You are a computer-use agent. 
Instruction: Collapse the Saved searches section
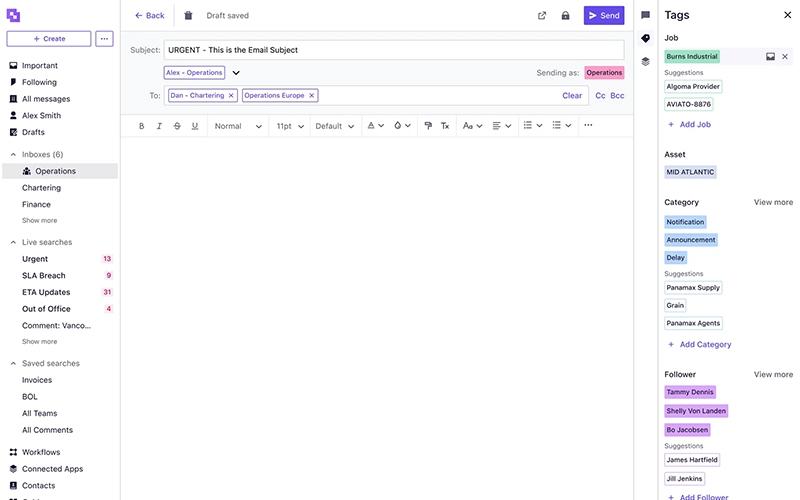coord(13,364)
